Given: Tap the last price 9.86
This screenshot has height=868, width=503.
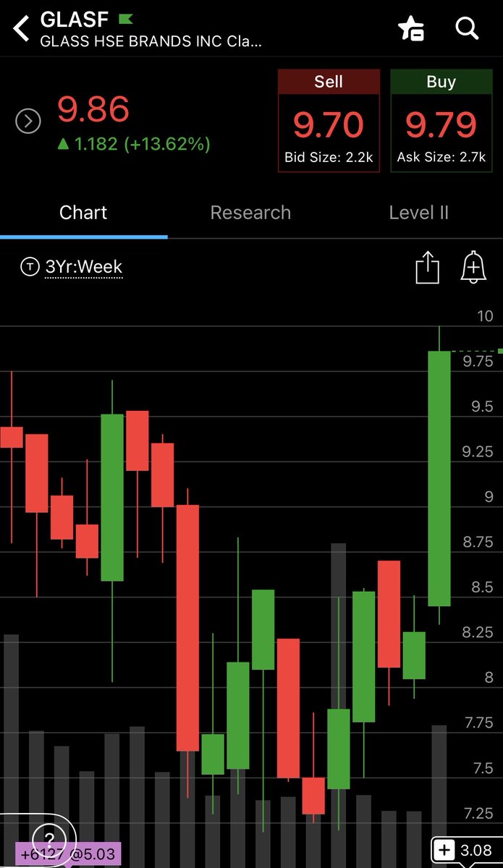Looking at the screenshot, I should tap(93, 110).
